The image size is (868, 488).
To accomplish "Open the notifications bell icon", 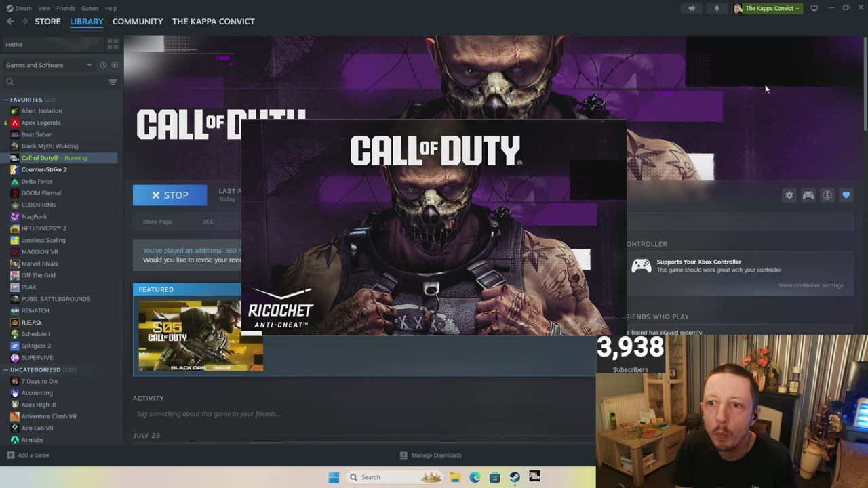I will (x=717, y=8).
